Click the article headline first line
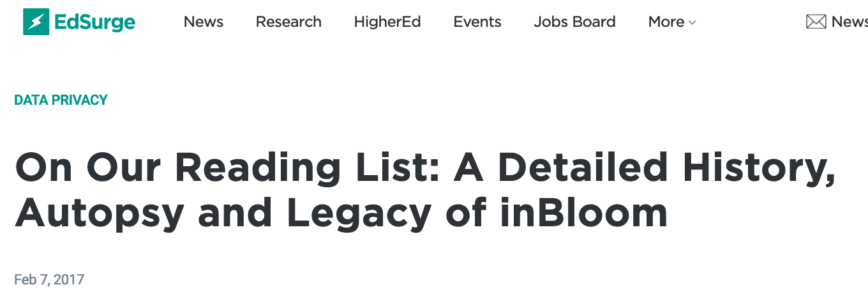 click(x=425, y=168)
